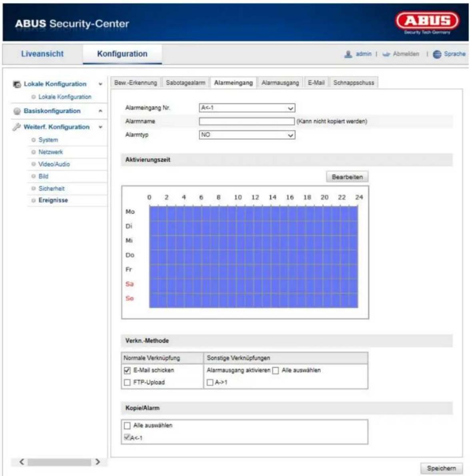Open the Alarmtyp dropdown showing NO
The width and height of the screenshot is (470, 476).
(247, 135)
